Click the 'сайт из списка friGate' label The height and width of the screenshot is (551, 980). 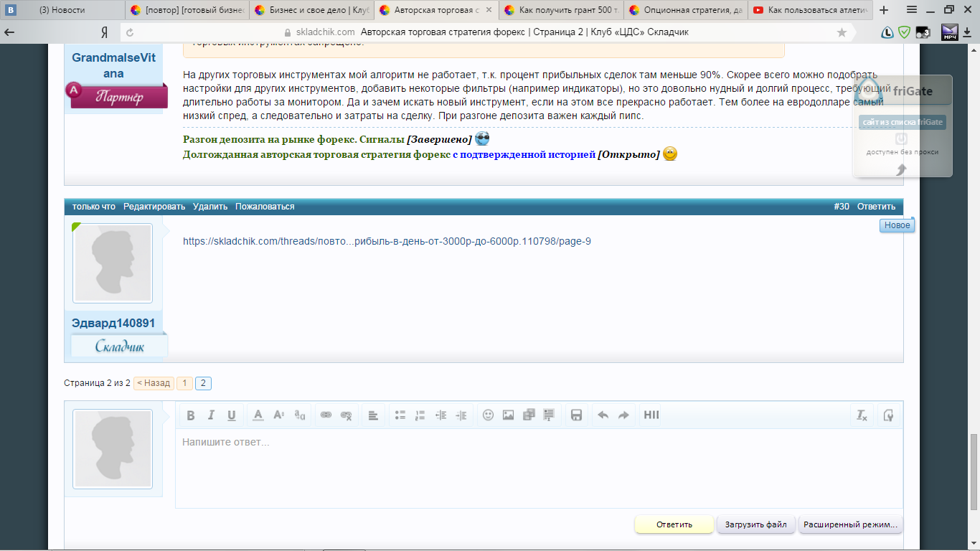point(903,123)
